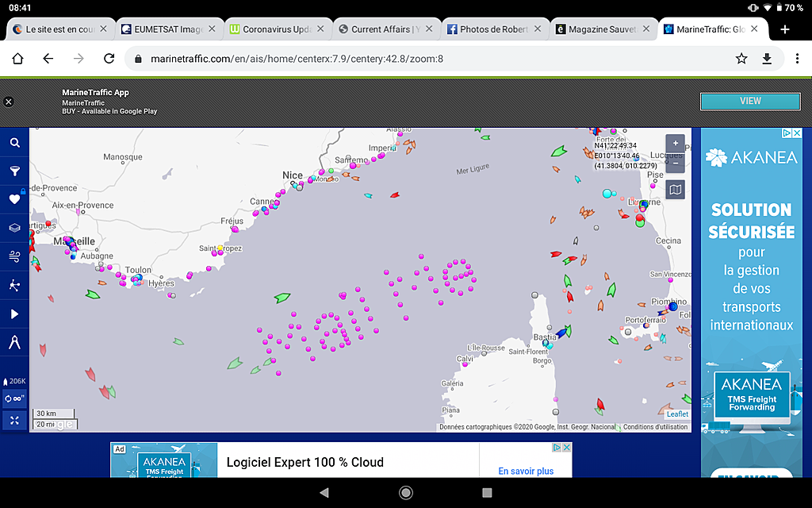This screenshot has width=812, height=508.
Task: Dismiss the MarineTraffic App banner
Action: click(9, 102)
